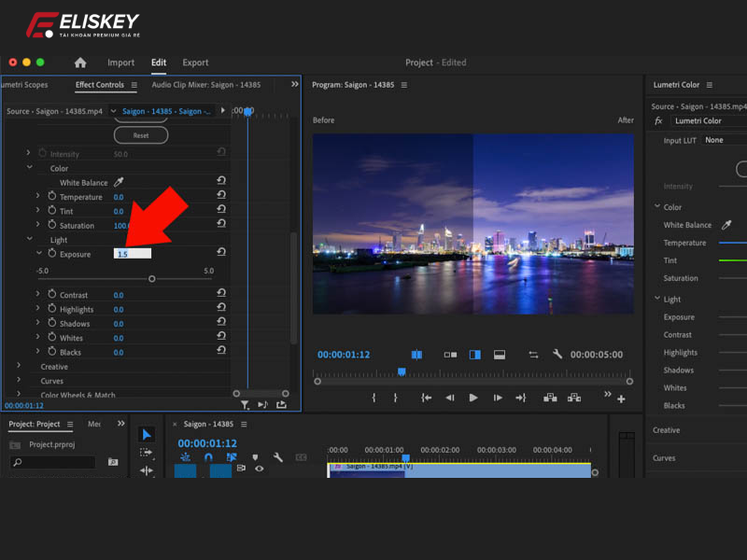The width and height of the screenshot is (747, 560).
Task: Toggle fx bypass on the Lumetri Color effect
Action: click(x=657, y=120)
